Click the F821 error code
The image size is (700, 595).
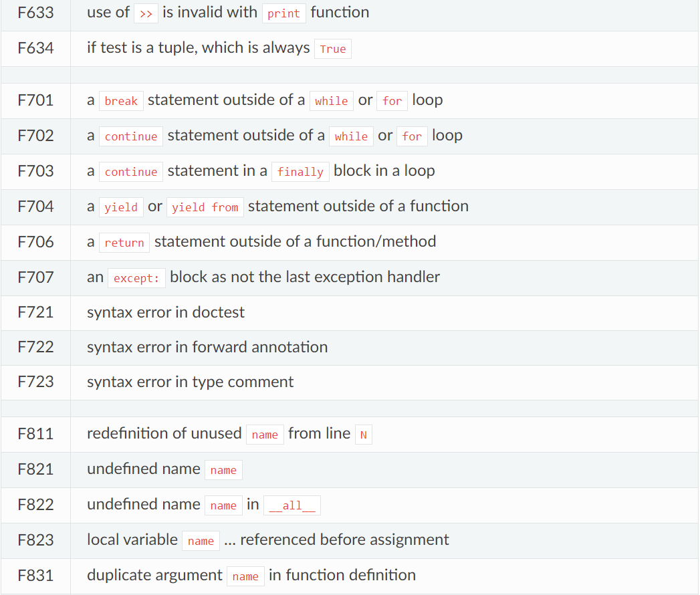coord(35,469)
